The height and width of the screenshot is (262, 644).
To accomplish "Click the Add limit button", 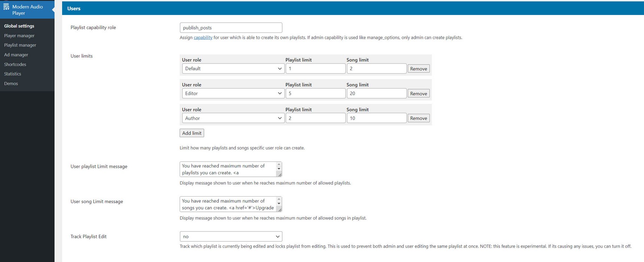I will click(x=192, y=133).
